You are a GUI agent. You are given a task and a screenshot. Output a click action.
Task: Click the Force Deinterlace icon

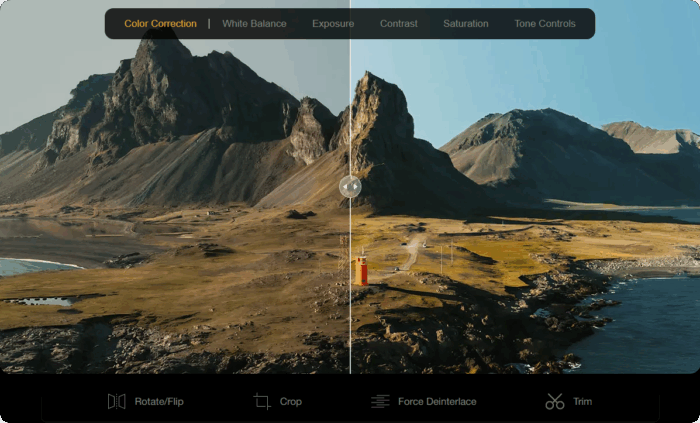380,401
